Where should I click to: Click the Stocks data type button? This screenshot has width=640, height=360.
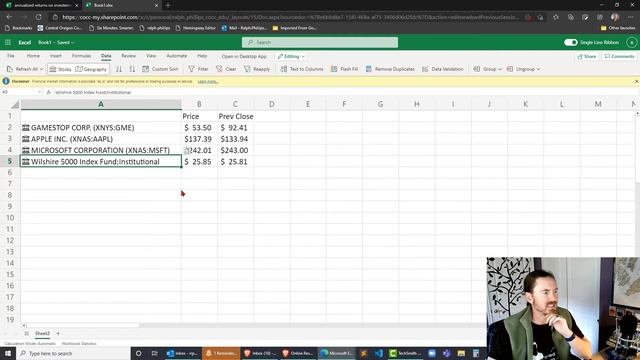(x=60, y=69)
